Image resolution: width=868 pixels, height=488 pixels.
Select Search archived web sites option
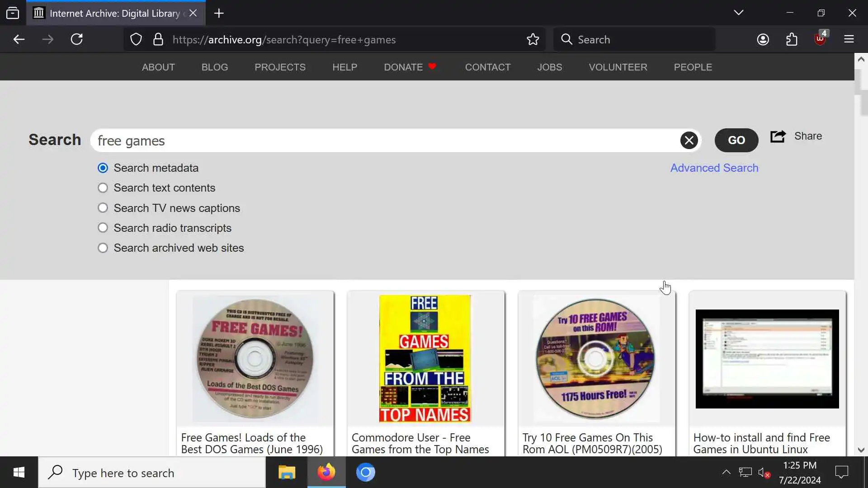(103, 248)
